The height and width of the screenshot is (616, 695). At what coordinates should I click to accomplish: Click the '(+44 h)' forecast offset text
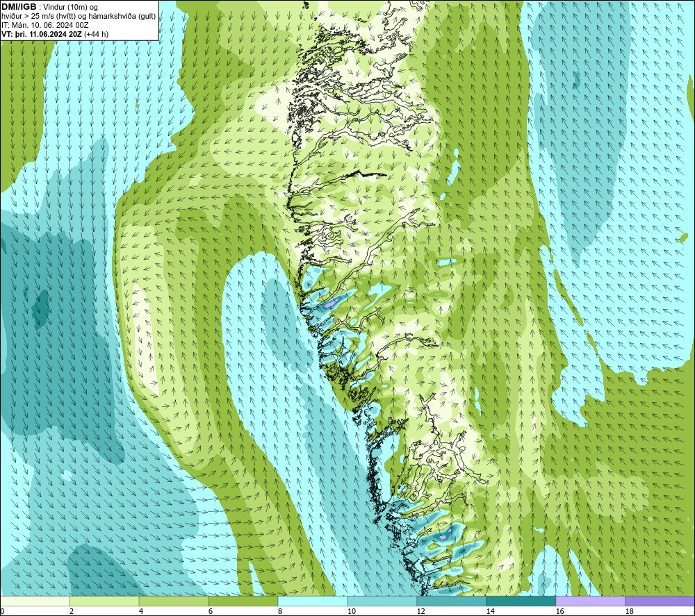tap(96, 34)
